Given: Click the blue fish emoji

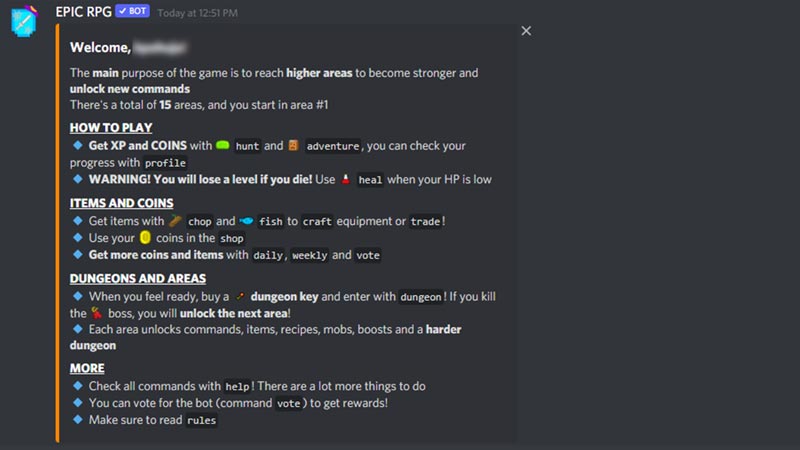Looking at the screenshot, I should (x=246, y=221).
